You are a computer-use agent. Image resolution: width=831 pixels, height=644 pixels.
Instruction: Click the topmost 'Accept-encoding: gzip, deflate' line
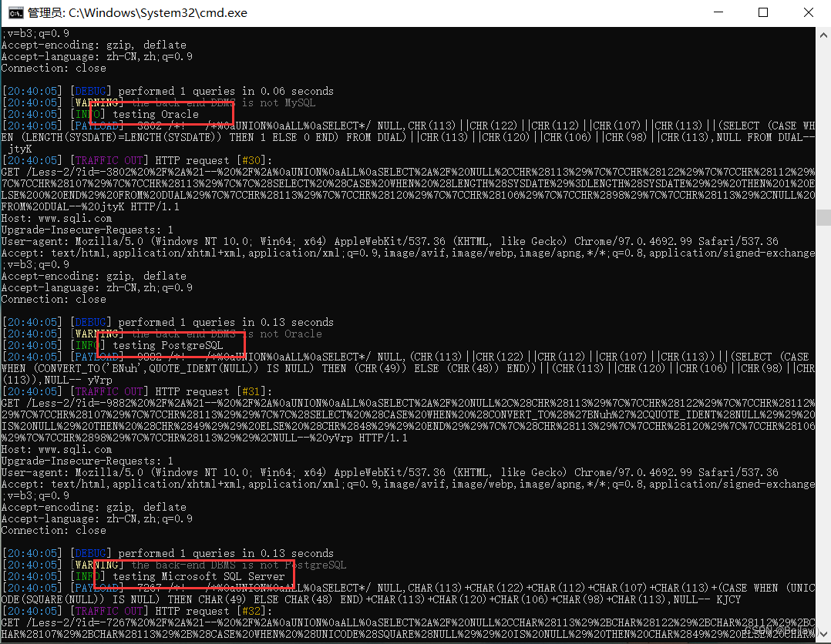tap(94, 45)
